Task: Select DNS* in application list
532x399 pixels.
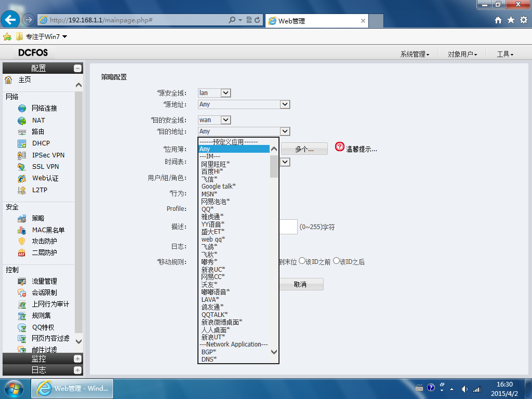Action: click(209, 360)
